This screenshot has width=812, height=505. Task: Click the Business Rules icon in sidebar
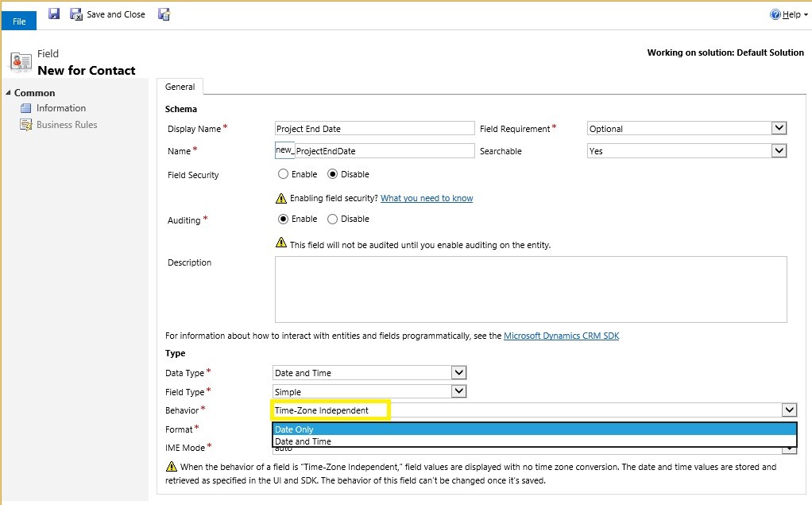click(x=25, y=124)
